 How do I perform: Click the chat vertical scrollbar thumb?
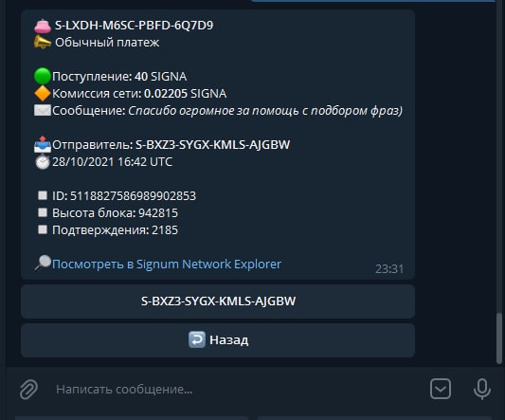coord(499,338)
